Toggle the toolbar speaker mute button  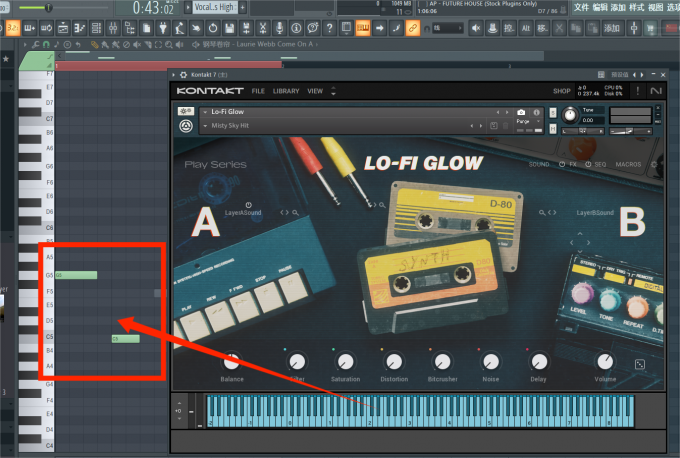pyautogui.click(x=476, y=28)
